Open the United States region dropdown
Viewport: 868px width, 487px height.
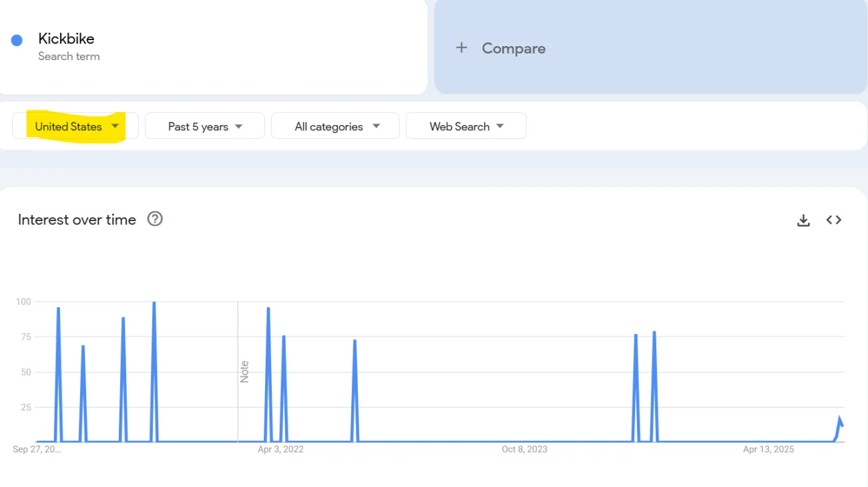(x=75, y=126)
